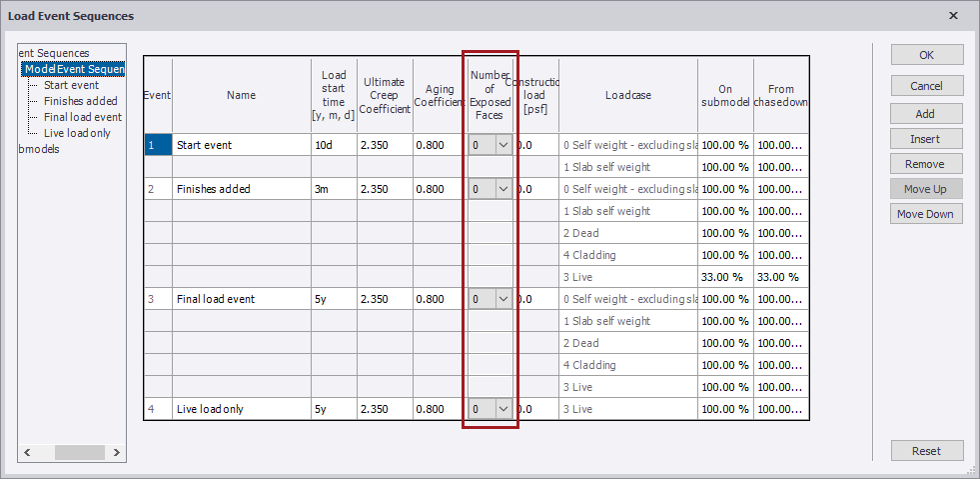The height and width of the screenshot is (479, 980).
Task: Click the On submodel column header
Action: [725, 95]
